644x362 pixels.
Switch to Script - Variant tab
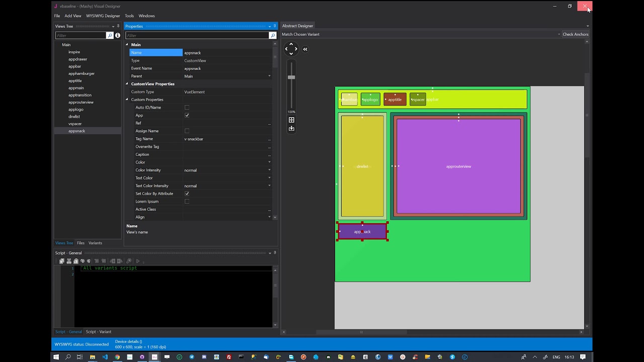pos(99,332)
